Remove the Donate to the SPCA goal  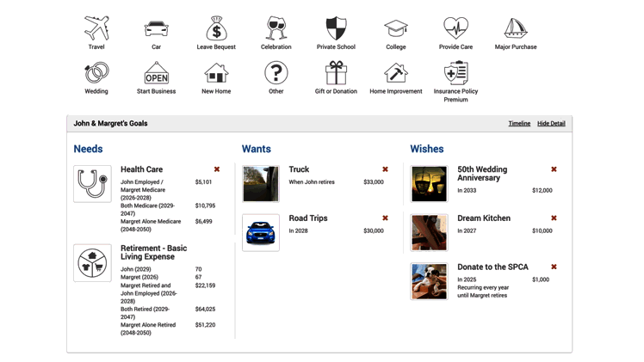pos(554,267)
